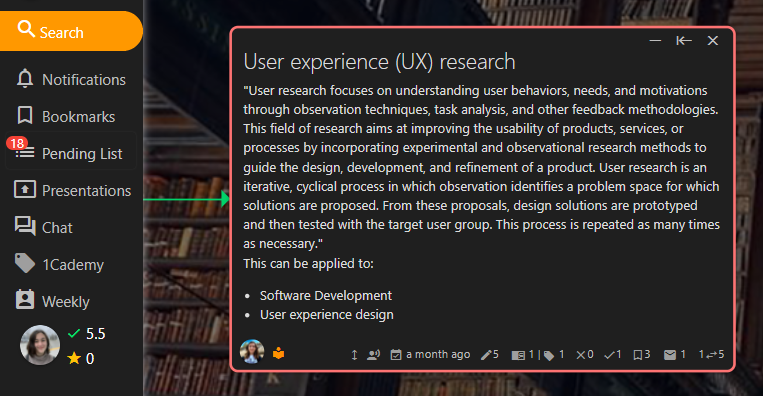Click the narrate voice icon on node
Image resolution: width=763 pixels, height=396 pixels.
tap(373, 355)
